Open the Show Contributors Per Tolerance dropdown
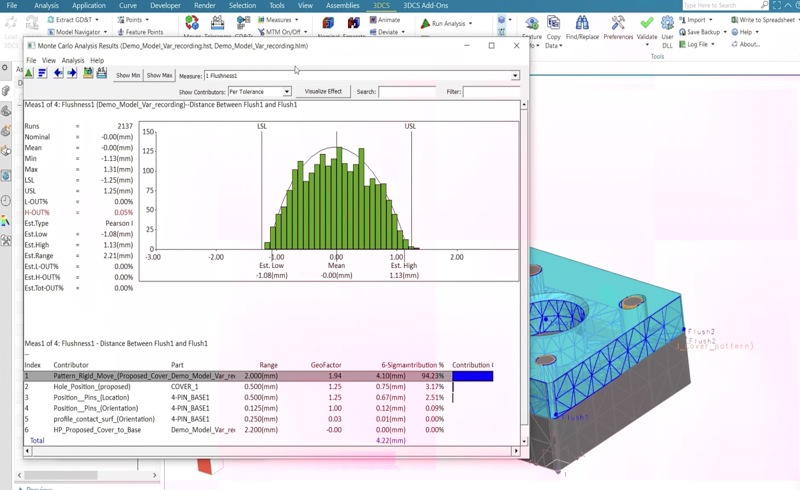This screenshot has height=490, width=800. (287, 92)
